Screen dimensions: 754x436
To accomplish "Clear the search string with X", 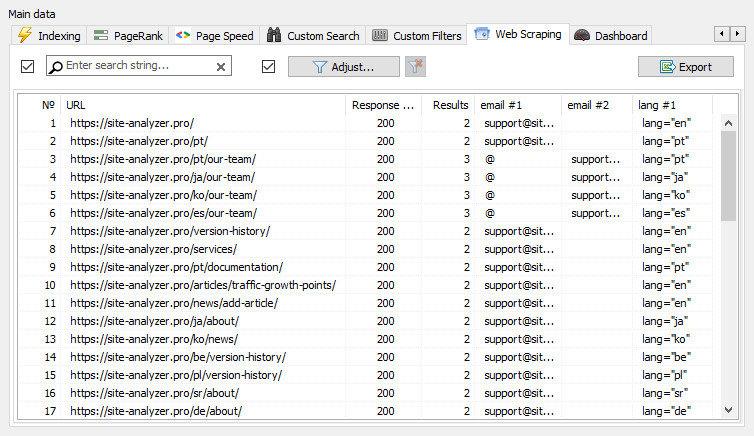I will (221, 67).
